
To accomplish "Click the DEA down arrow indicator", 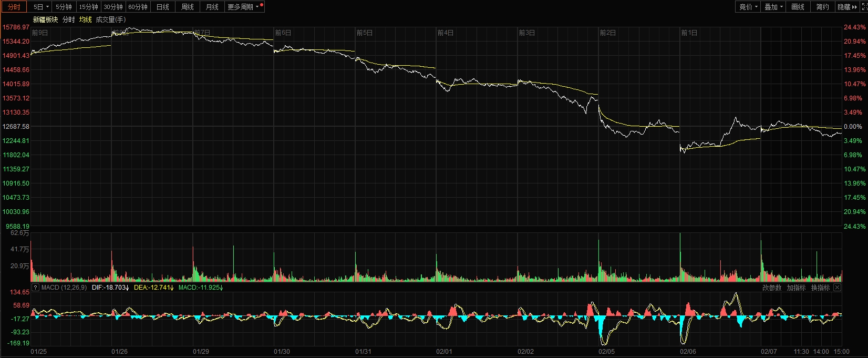I will tap(172, 288).
